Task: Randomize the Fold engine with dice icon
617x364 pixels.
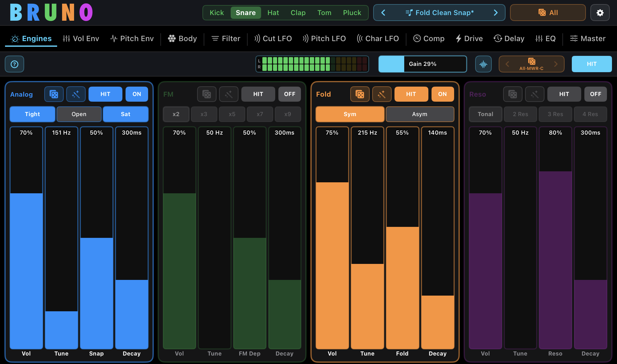Action: tap(360, 94)
